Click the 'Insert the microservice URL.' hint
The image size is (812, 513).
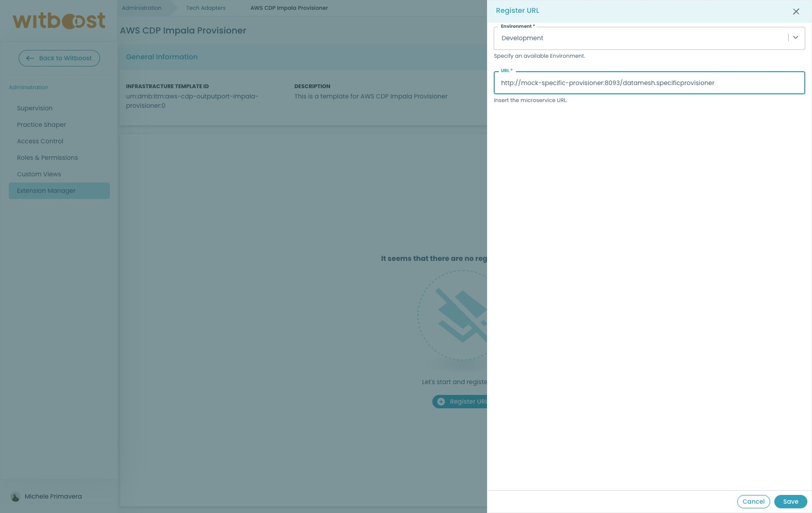[530, 101]
